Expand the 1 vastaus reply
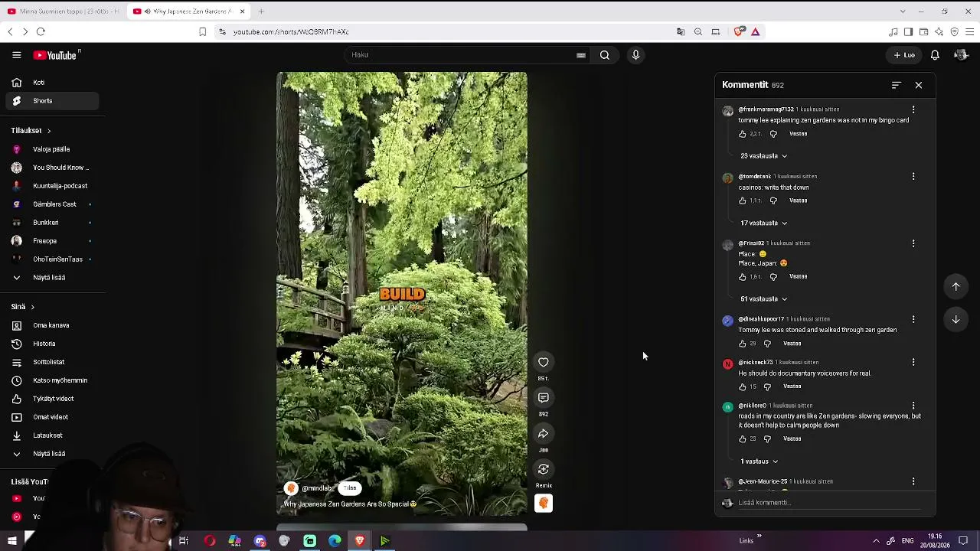 point(759,461)
